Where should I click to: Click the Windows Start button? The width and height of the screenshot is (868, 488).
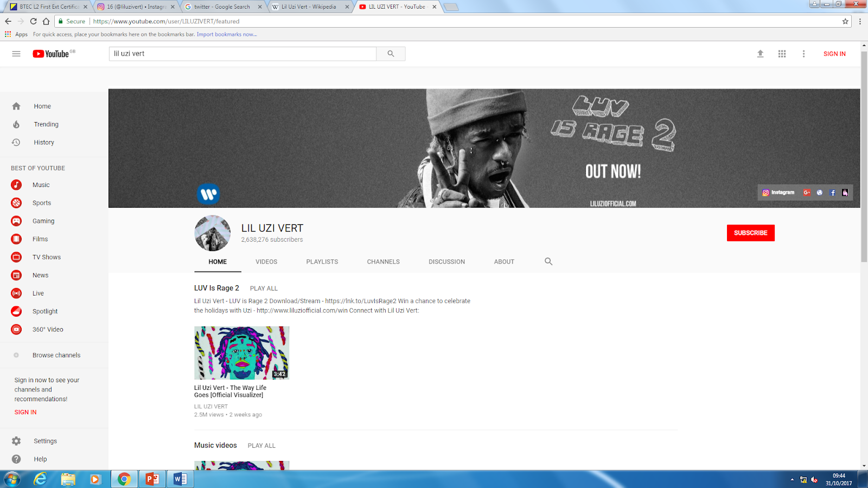tap(12, 479)
